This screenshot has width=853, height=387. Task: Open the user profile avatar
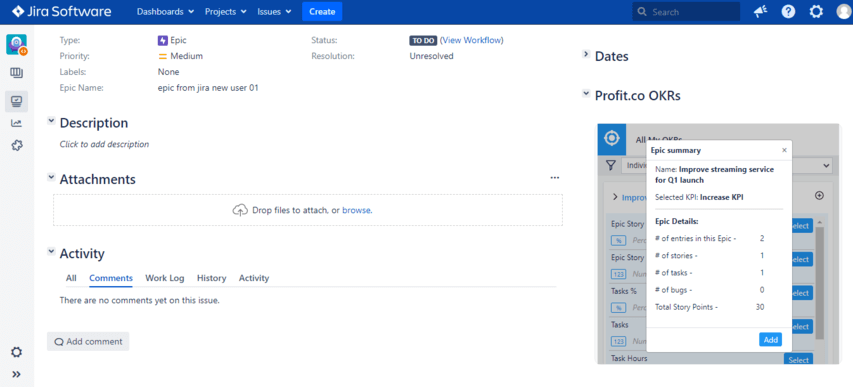[844, 11]
